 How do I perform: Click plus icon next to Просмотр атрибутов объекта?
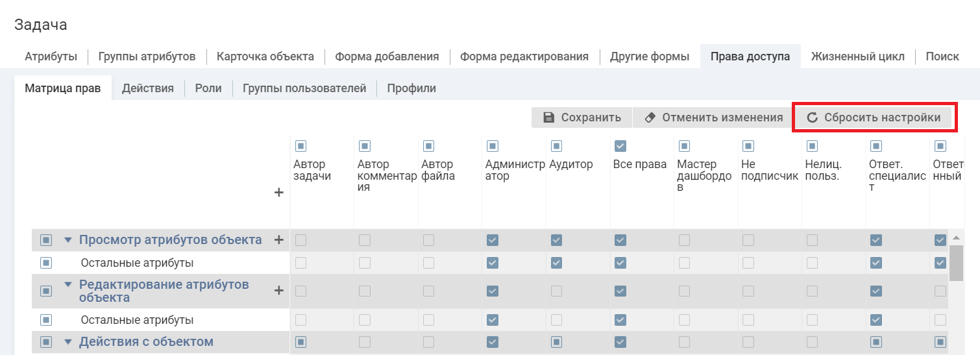[279, 240]
